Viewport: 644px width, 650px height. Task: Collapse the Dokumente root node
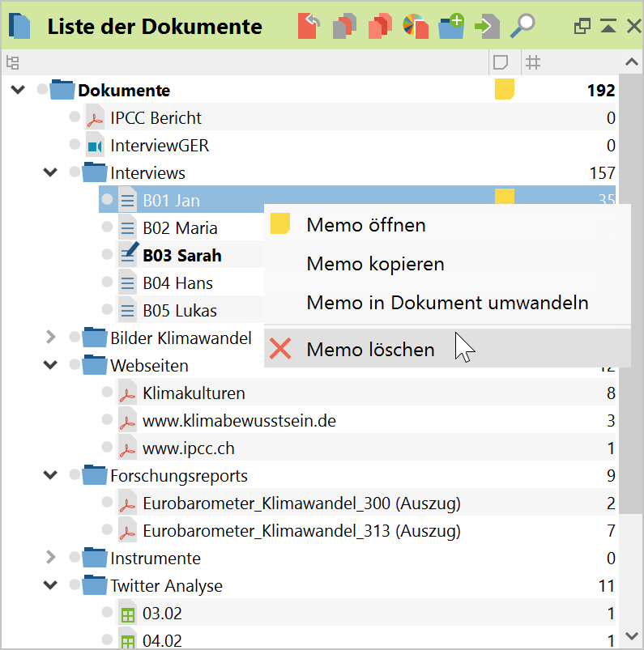(x=18, y=90)
